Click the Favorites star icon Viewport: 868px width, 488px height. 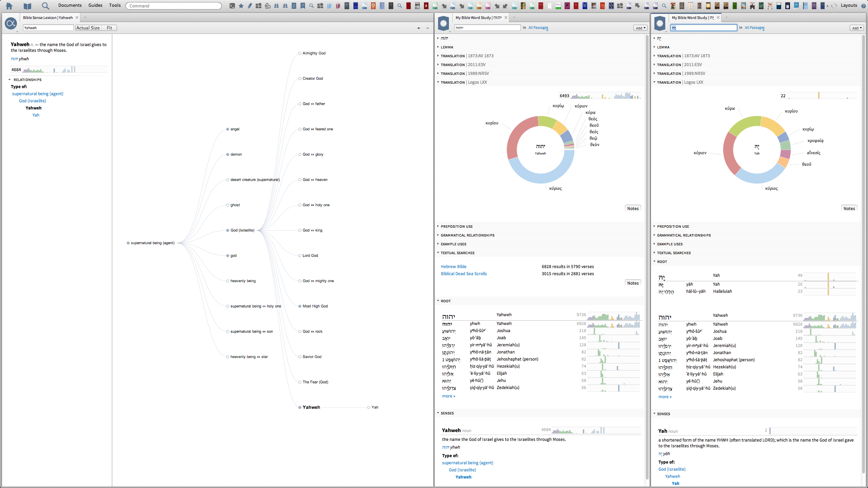coord(241,6)
